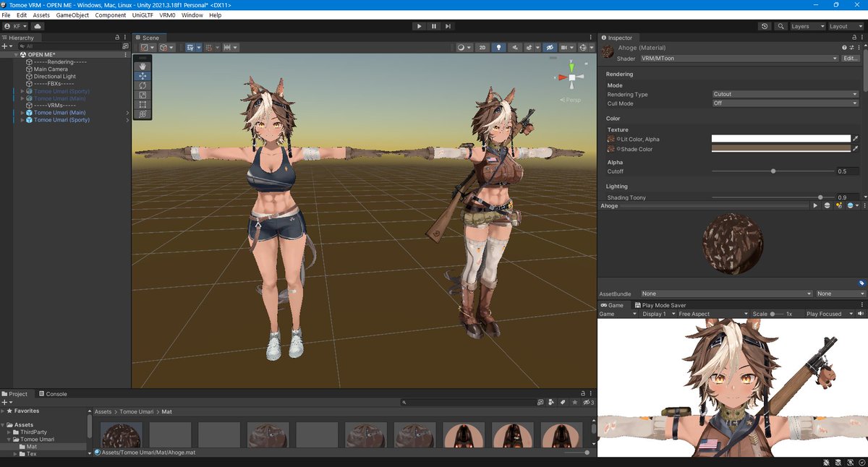Adjust the Alpha Cutoff slider
The width and height of the screenshot is (868, 467).
coord(773,171)
